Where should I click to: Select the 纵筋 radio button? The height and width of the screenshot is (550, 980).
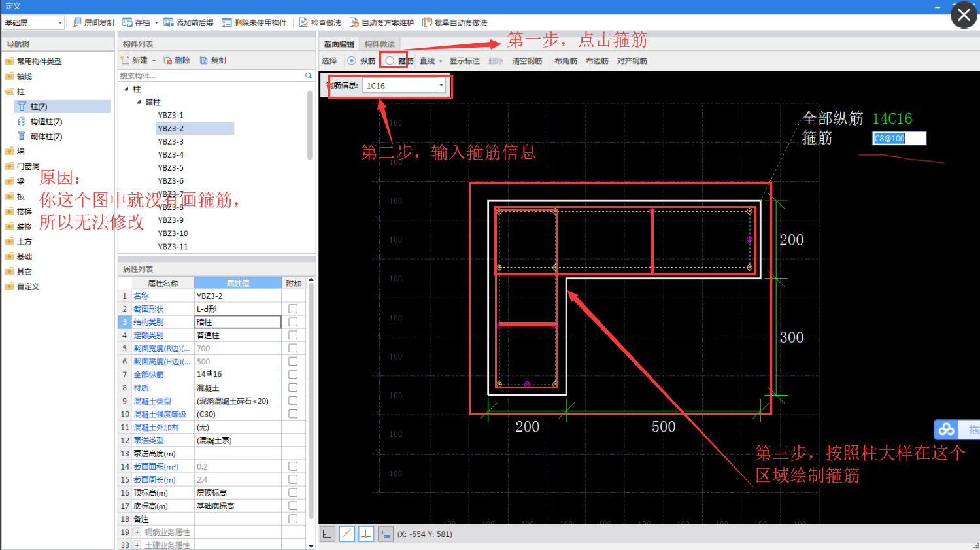pyautogui.click(x=352, y=61)
